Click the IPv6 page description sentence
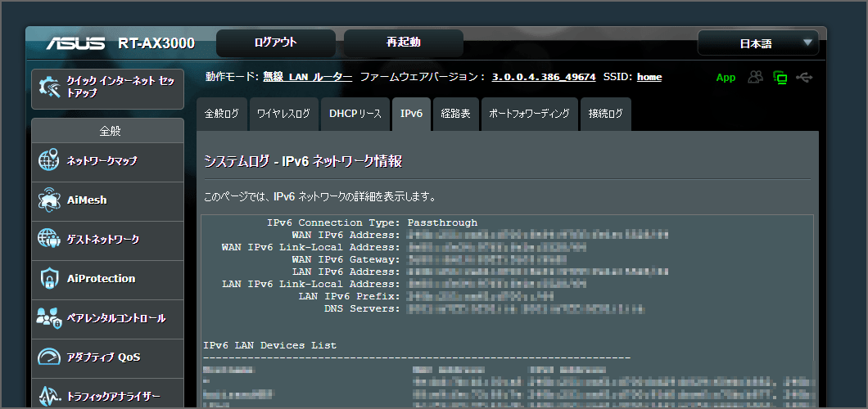The width and height of the screenshot is (868, 409). 320,197
